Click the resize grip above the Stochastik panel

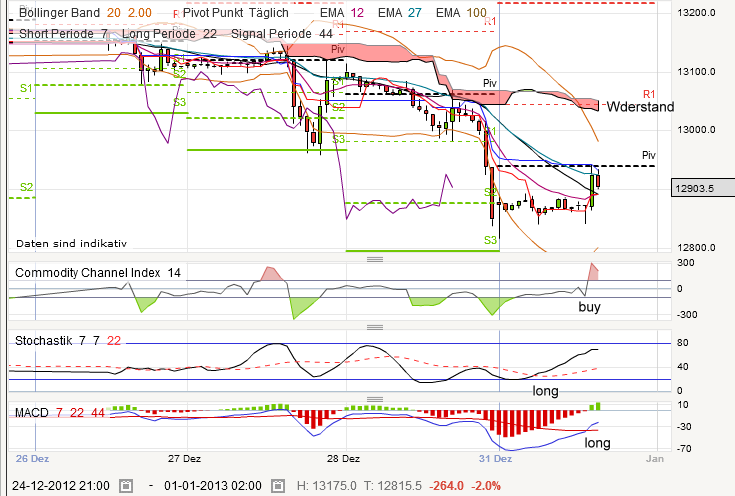point(377,327)
